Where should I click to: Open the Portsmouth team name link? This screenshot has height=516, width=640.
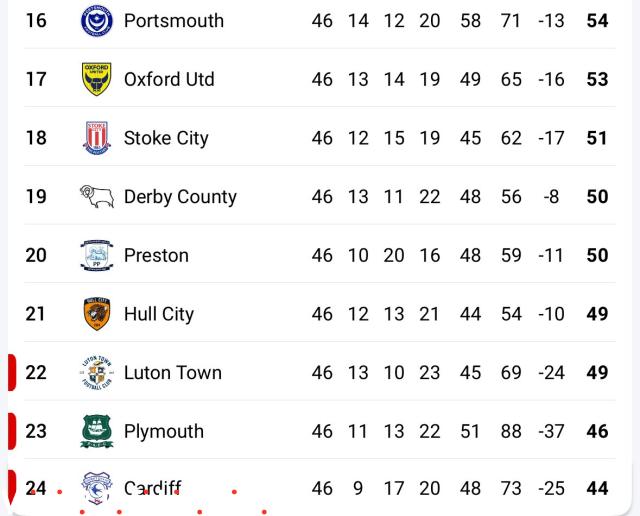tap(174, 21)
